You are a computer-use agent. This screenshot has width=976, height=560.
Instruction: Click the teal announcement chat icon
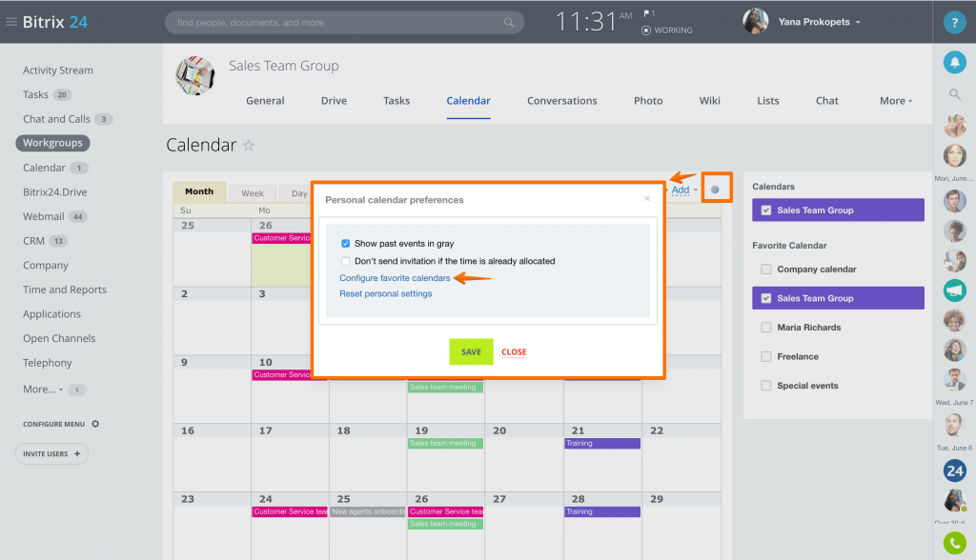pos(954,290)
